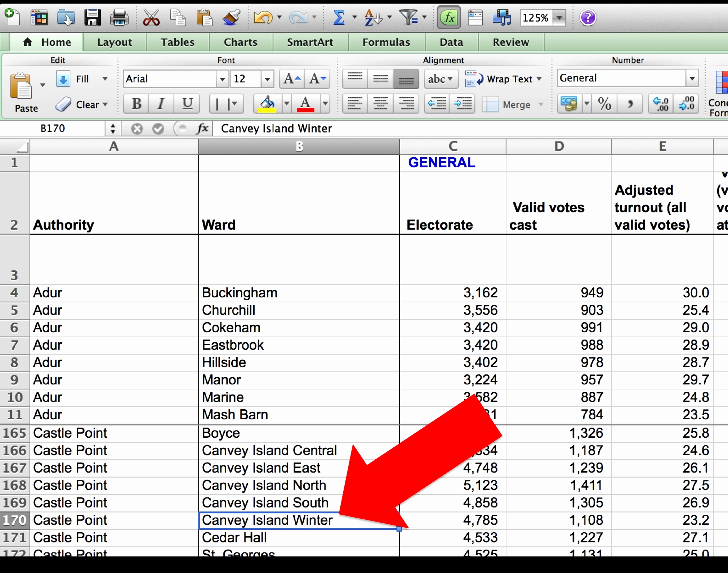Open the Charts ribbon tab

[x=241, y=42]
